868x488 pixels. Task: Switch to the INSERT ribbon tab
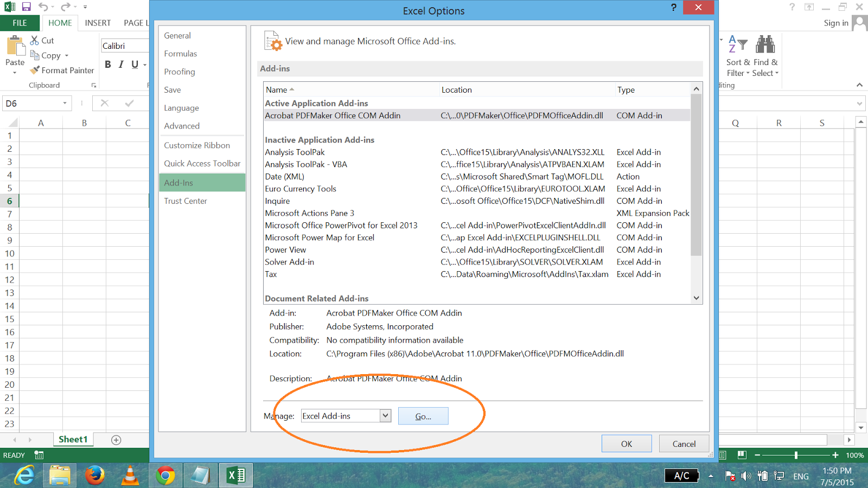pyautogui.click(x=98, y=23)
